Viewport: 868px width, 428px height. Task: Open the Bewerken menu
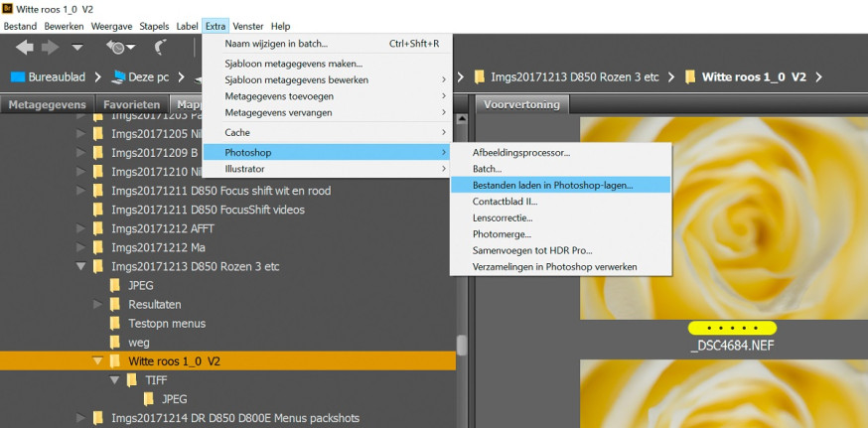click(x=65, y=26)
